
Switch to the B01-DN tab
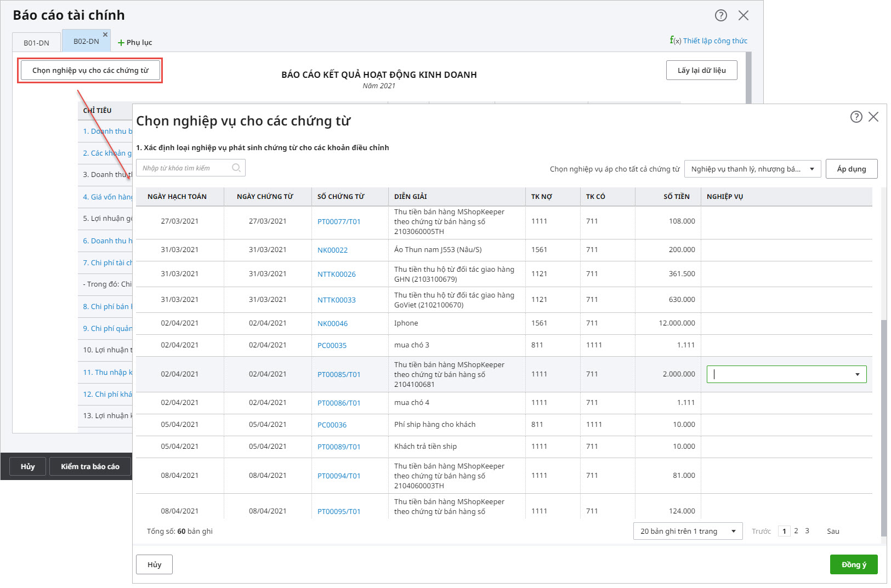(36, 43)
